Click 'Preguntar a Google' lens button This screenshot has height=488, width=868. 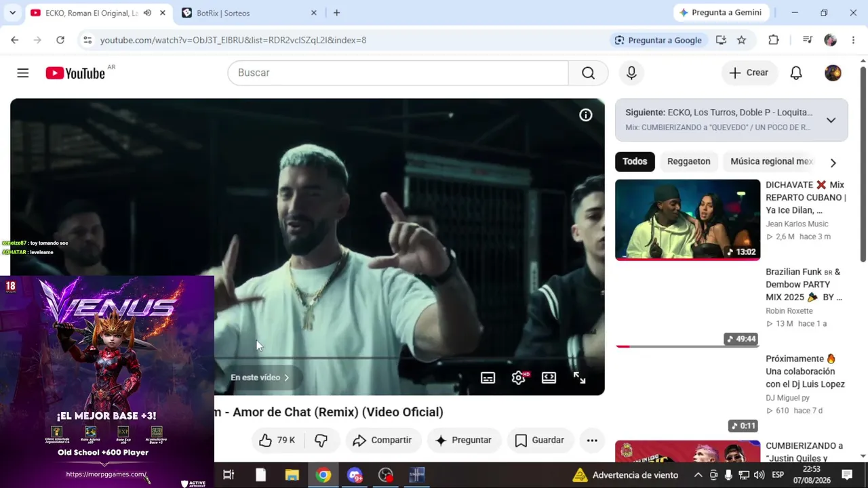658,40
